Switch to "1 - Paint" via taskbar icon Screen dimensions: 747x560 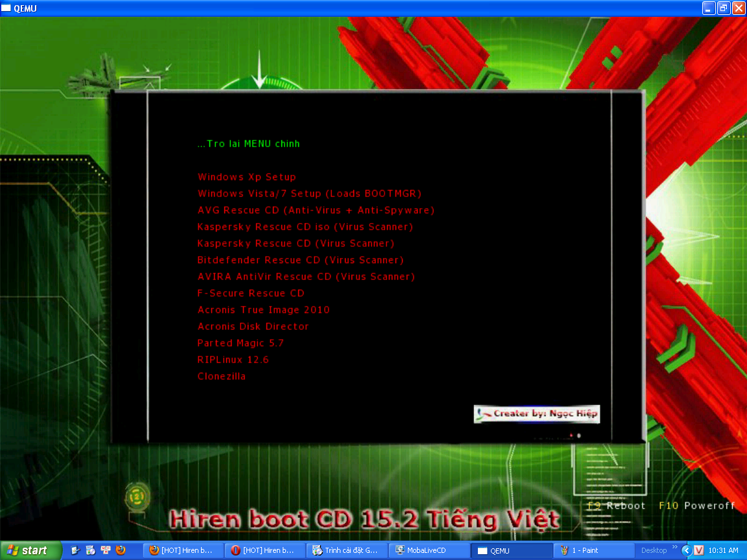593,550
